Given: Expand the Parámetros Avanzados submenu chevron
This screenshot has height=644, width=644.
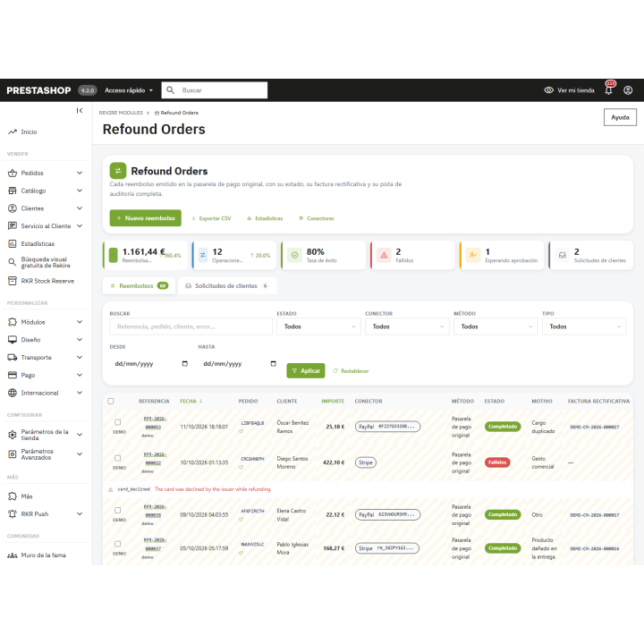Looking at the screenshot, I should (x=80, y=454).
